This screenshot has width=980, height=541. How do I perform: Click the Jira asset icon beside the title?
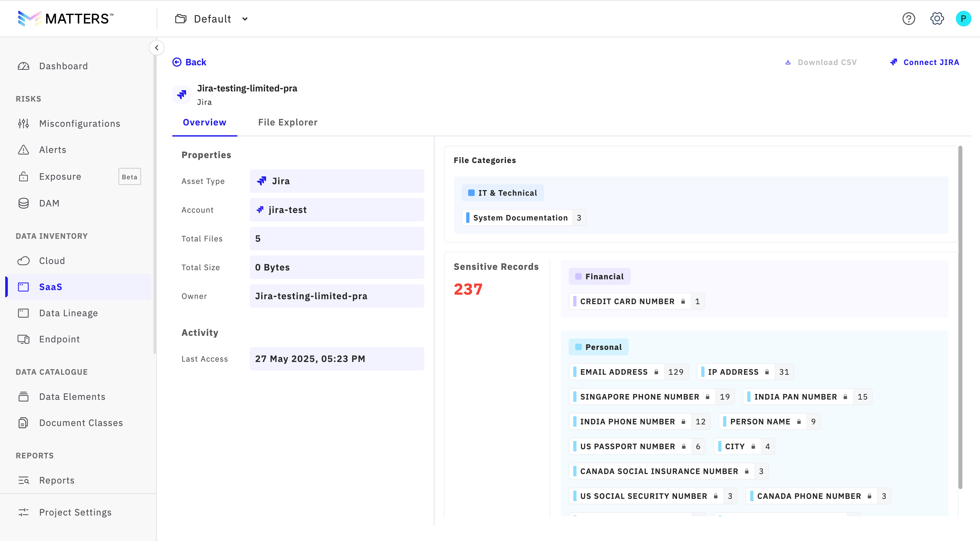[182, 94]
